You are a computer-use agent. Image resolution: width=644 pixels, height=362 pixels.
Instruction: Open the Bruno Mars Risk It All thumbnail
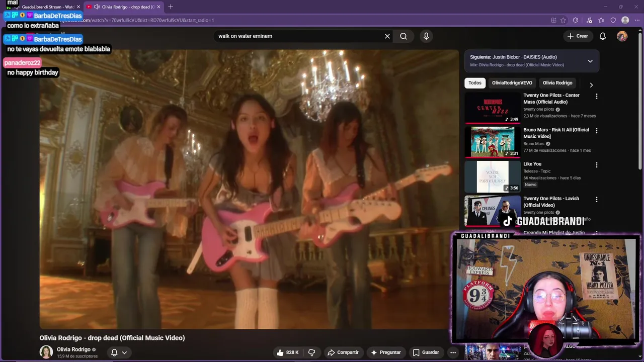(493, 142)
